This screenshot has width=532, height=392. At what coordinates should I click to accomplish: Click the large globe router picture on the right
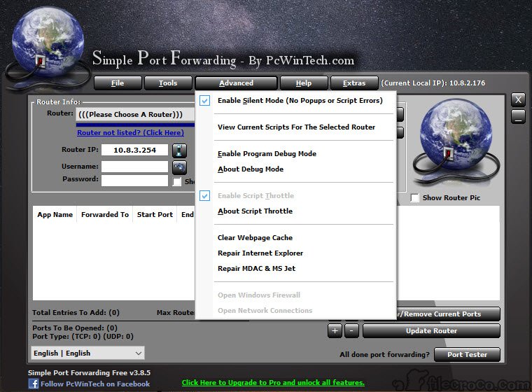pos(456,143)
